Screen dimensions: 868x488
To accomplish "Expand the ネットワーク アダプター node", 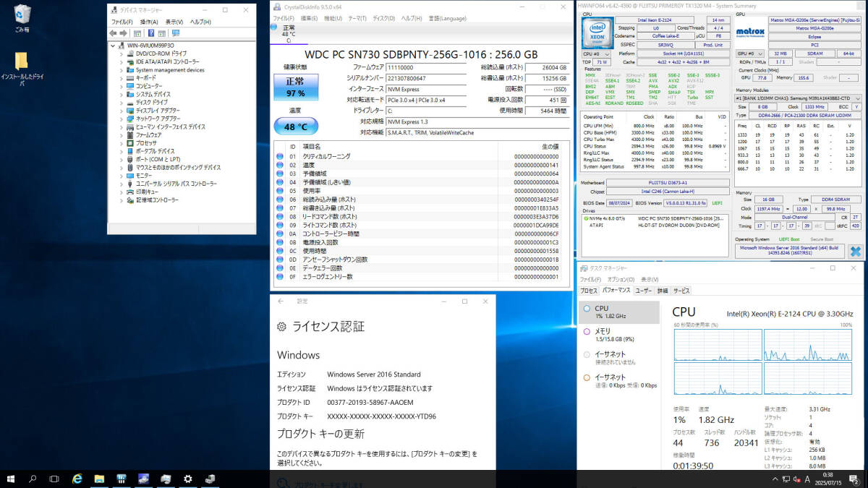I will [122, 119].
